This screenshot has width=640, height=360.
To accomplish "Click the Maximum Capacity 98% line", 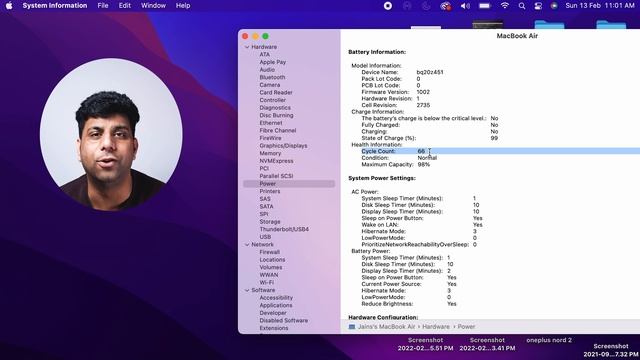I will (x=396, y=165).
